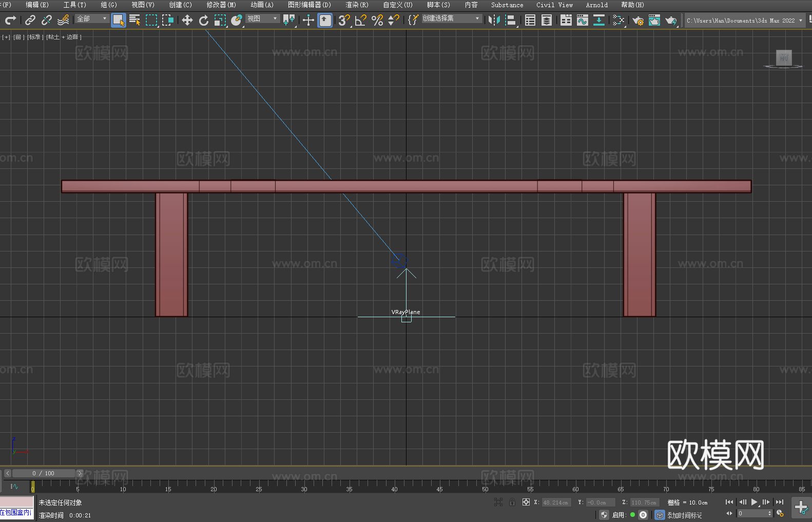Toggle the Selection Lock padlock
812x522 pixels.
pos(512,502)
